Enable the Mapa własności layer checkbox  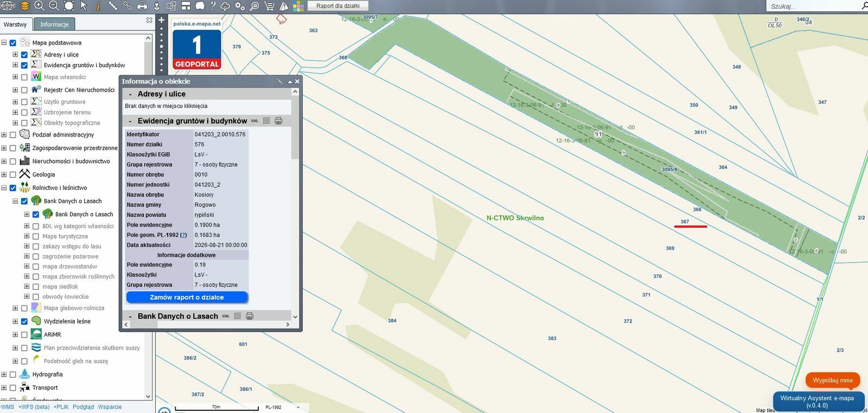pyautogui.click(x=24, y=77)
